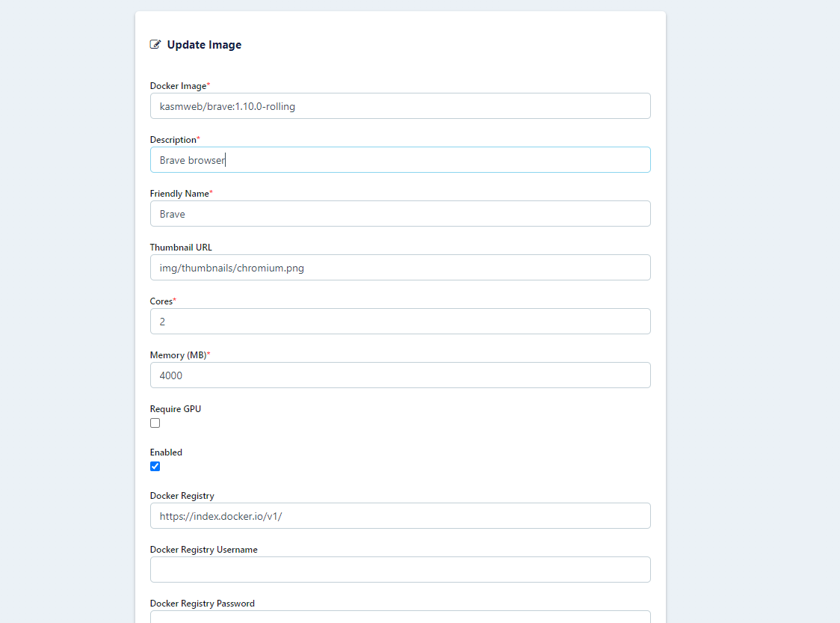The width and height of the screenshot is (840, 623).
Task: Click the Docker Image field label
Action: (177, 85)
